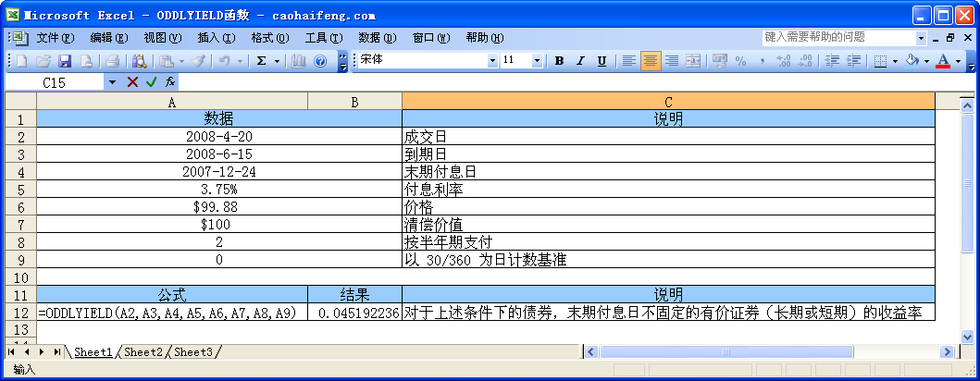Screen dimensions: 980x381
Task: Save the workbook with floppy icon
Action: pyautogui.click(x=65, y=61)
